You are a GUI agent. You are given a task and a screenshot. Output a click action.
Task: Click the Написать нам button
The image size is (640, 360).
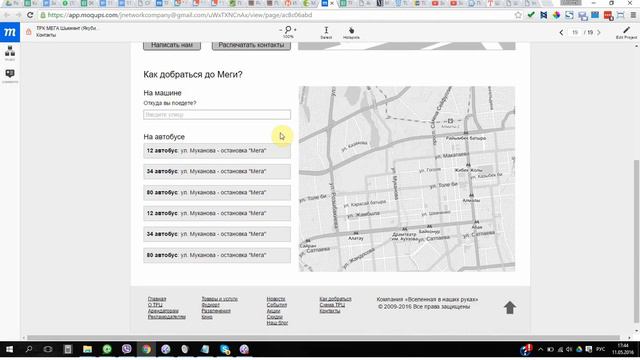(x=172, y=45)
